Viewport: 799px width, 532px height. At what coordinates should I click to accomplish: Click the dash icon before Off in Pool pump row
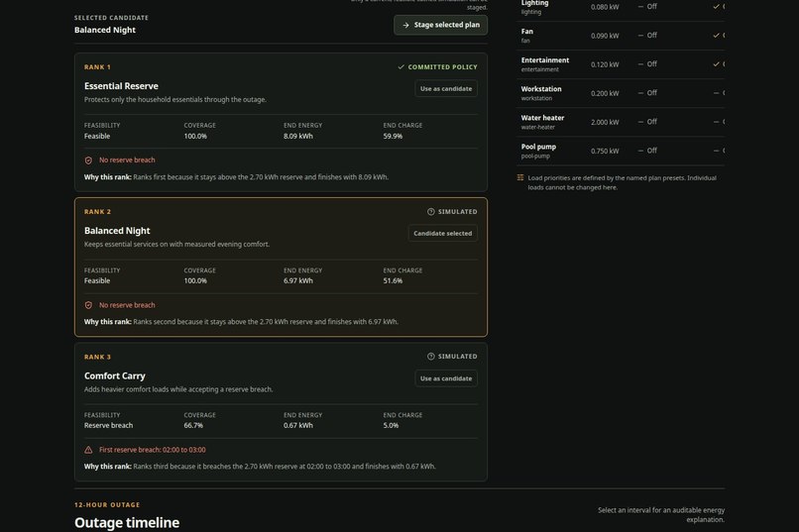(x=640, y=151)
